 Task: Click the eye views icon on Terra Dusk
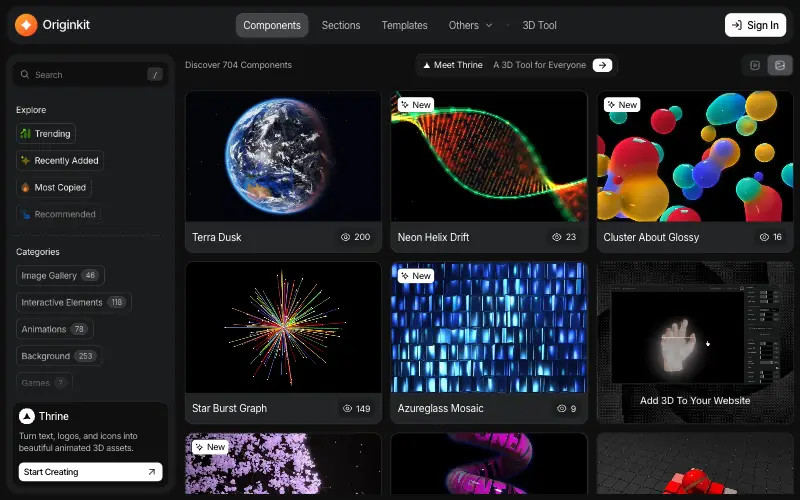pyautogui.click(x=345, y=237)
